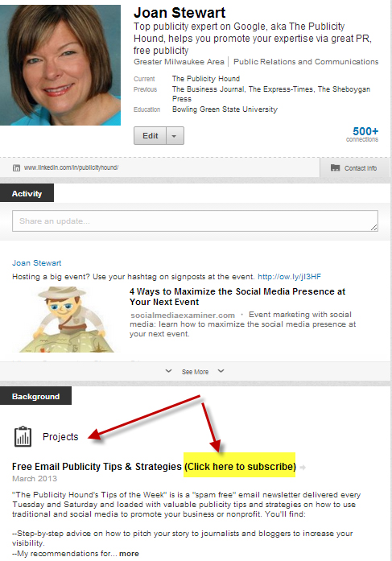
Task: Click the explorer cartoon article thumbnail
Action: [x=67, y=320]
